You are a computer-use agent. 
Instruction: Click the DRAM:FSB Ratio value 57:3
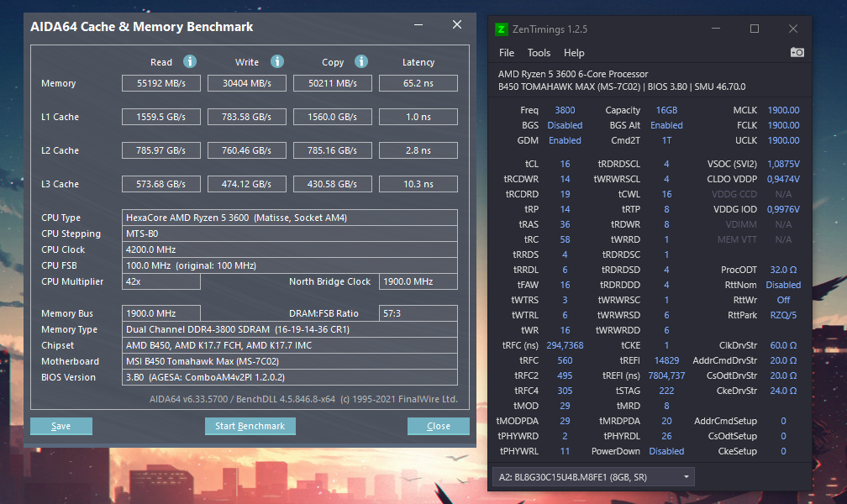point(418,313)
